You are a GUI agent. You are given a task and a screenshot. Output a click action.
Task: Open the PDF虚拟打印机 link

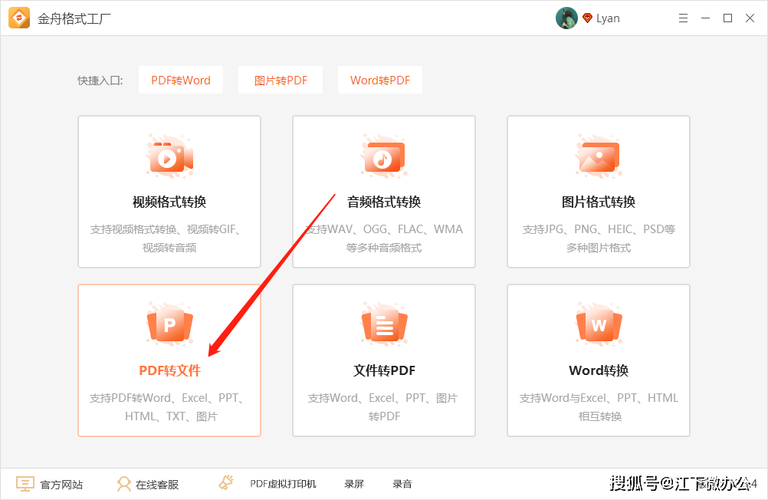pos(283,484)
